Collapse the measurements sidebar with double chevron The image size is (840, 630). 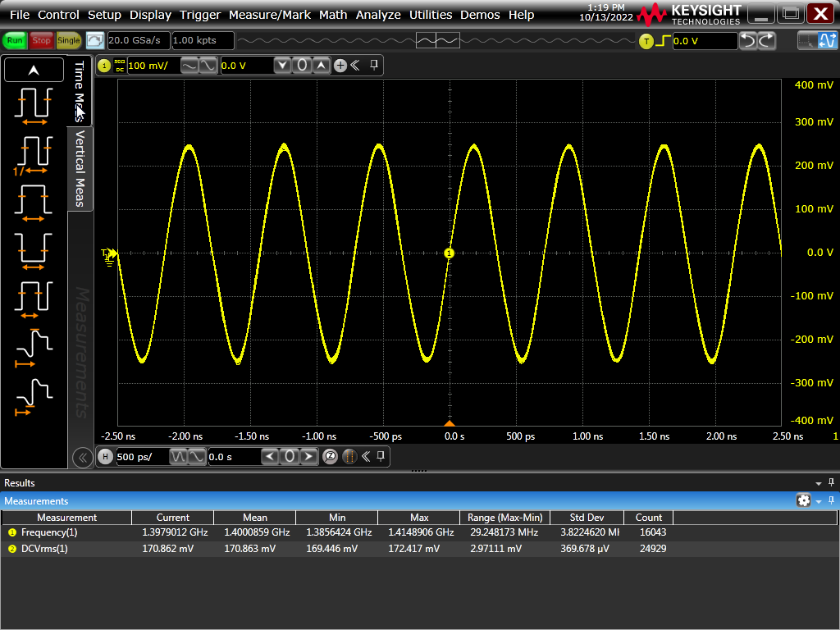[x=82, y=458]
